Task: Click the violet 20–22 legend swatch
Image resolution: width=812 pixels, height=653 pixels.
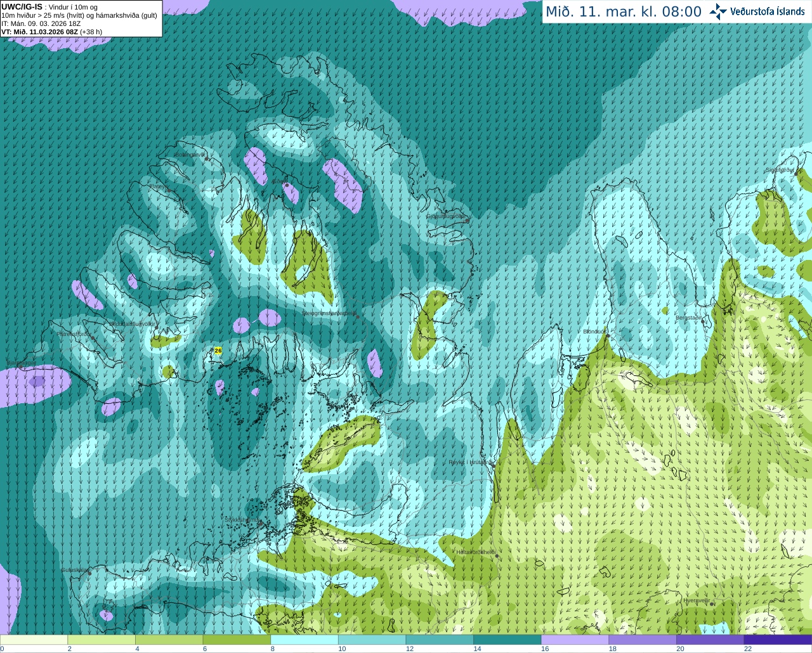Action: click(710, 640)
